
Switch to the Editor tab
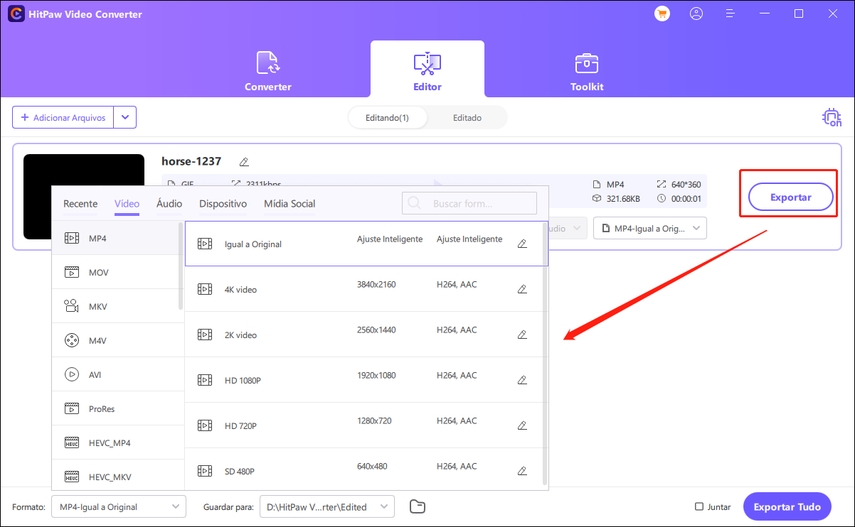pyautogui.click(x=427, y=70)
